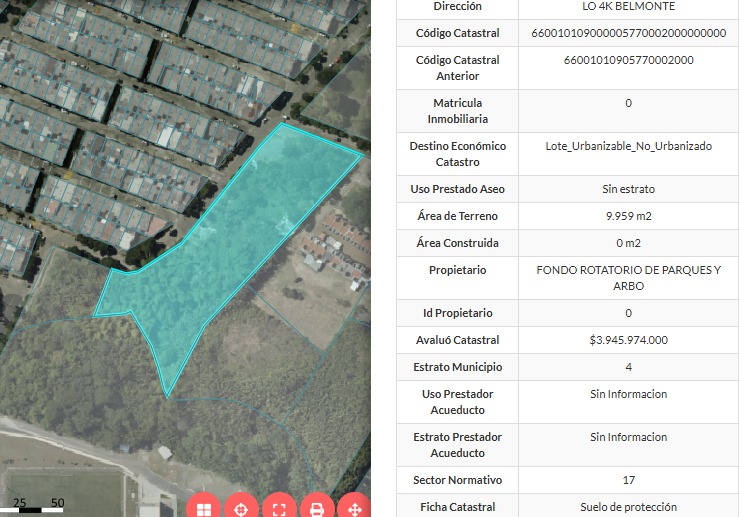Screen dimensions: 739x517
Task: Click the map scale bar
Action: coord(38,506)
